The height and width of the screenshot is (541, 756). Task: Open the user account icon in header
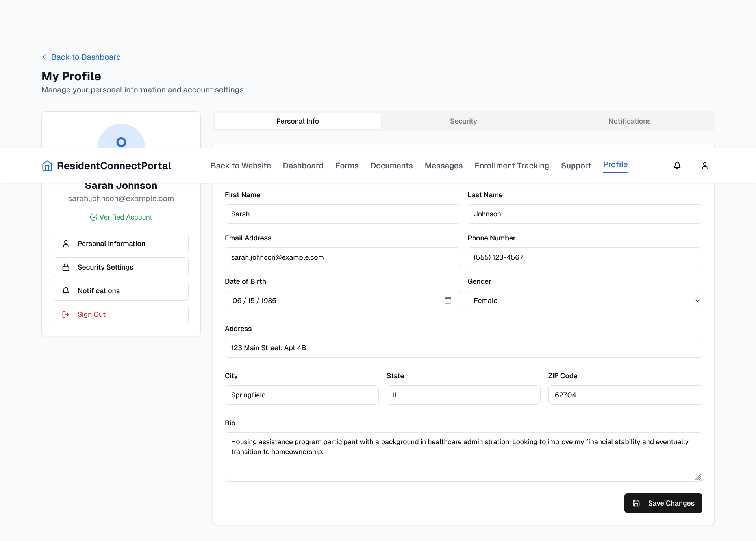pyautogui.click(x=705, y=166)
